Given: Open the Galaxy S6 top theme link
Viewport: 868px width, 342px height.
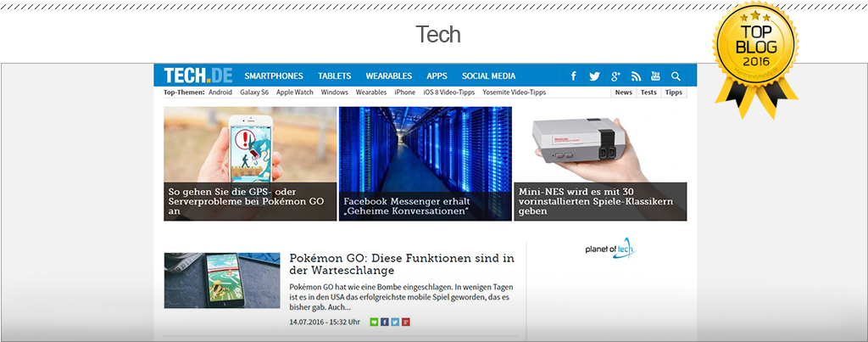Looking at the screenshot, I should pyautogui.click(x=254, y=92).
